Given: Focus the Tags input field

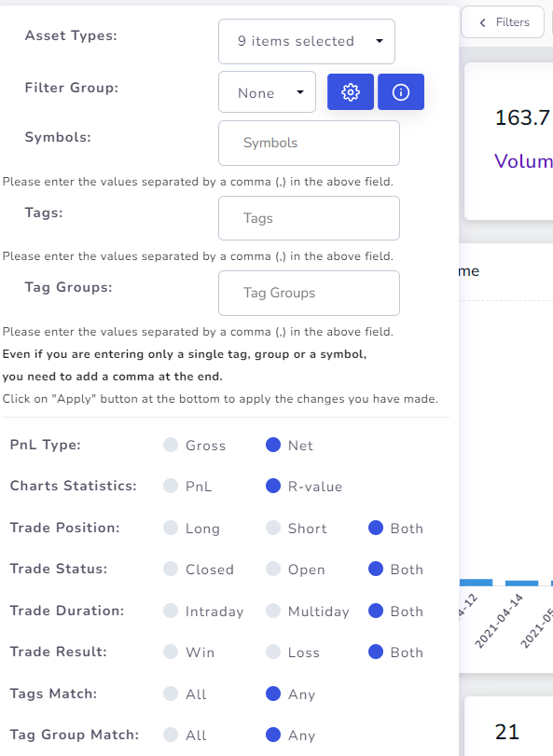Looking at the screenshot, I should pos(309,218).
